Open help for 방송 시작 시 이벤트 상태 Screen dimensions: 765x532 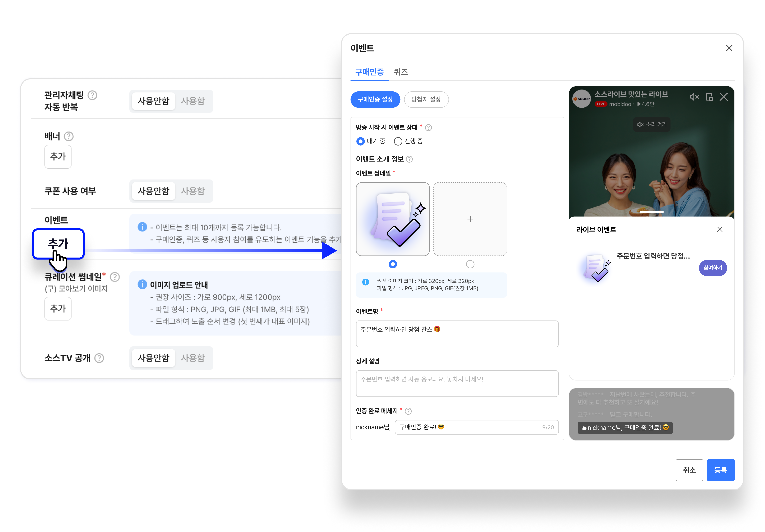[429, 128]
